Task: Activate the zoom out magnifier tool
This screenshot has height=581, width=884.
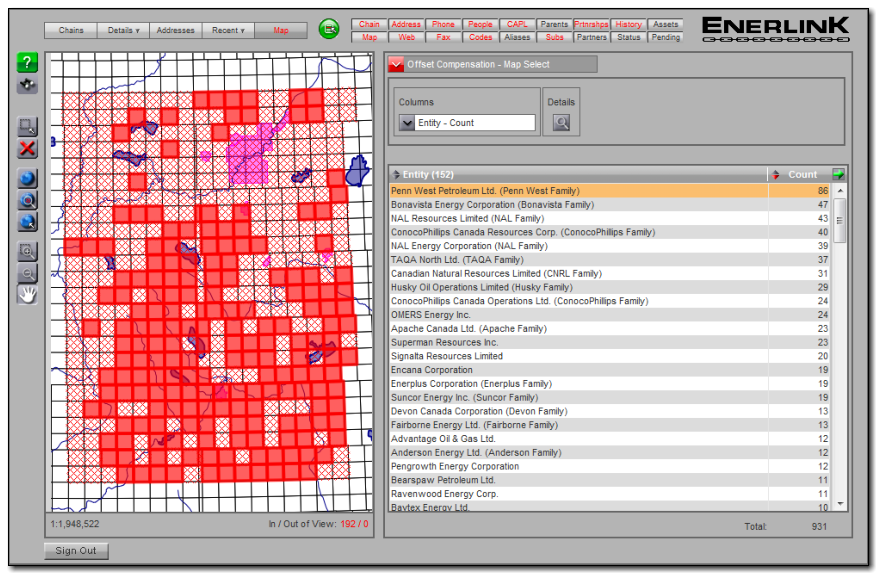Action: (x=27, y=273)
